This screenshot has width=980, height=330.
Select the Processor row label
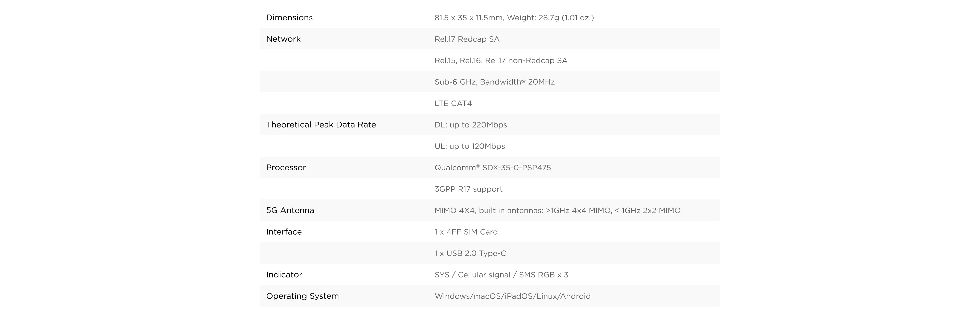point(286,168)
